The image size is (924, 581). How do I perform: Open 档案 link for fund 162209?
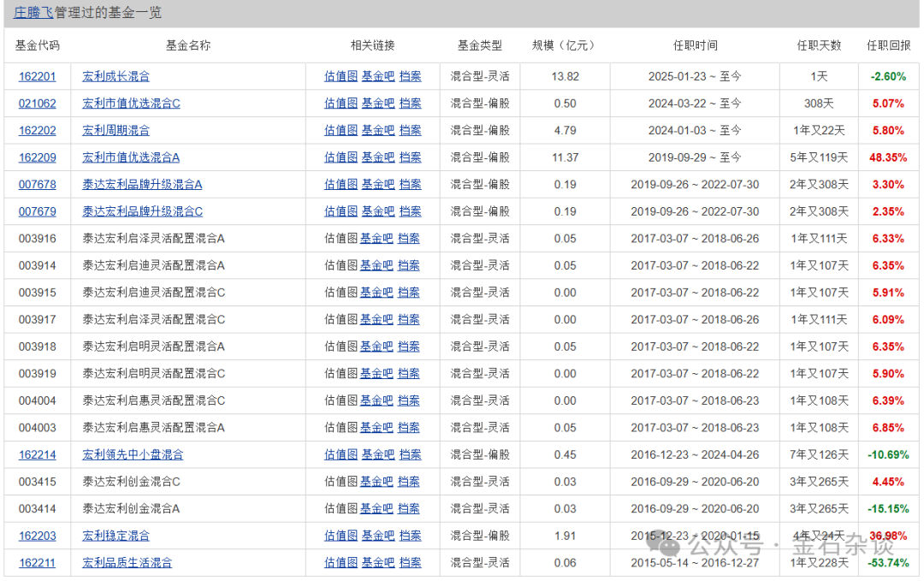(411, 157)
